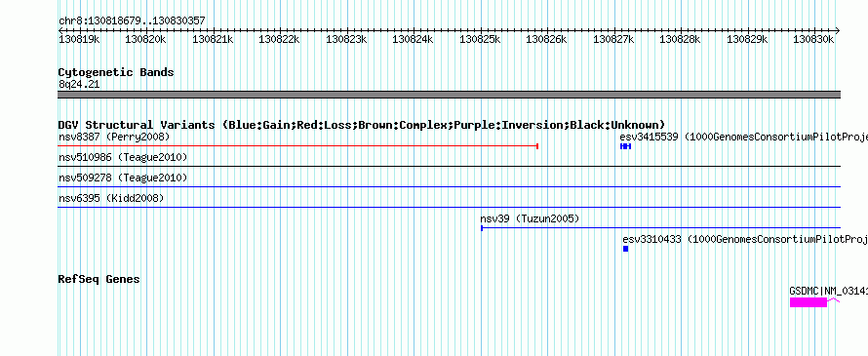Click the black nsv510986 unknown variant line

click(449, 166)
